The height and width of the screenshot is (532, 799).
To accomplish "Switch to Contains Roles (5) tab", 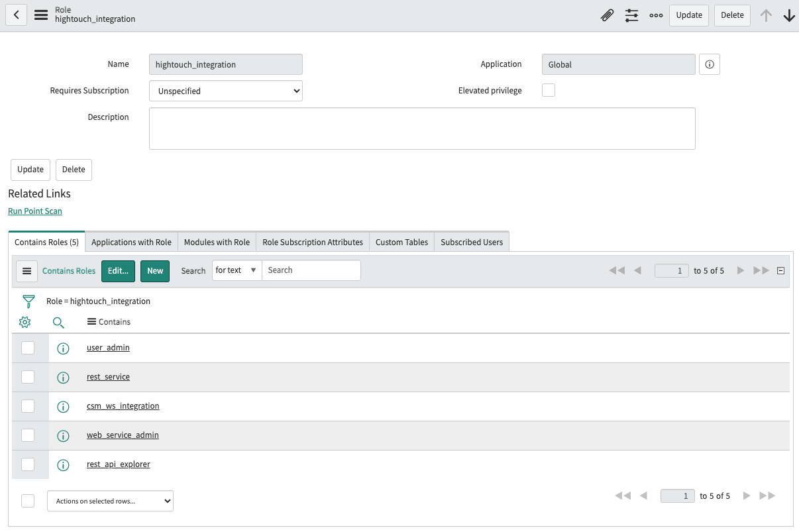I will (x=46, y=242).
